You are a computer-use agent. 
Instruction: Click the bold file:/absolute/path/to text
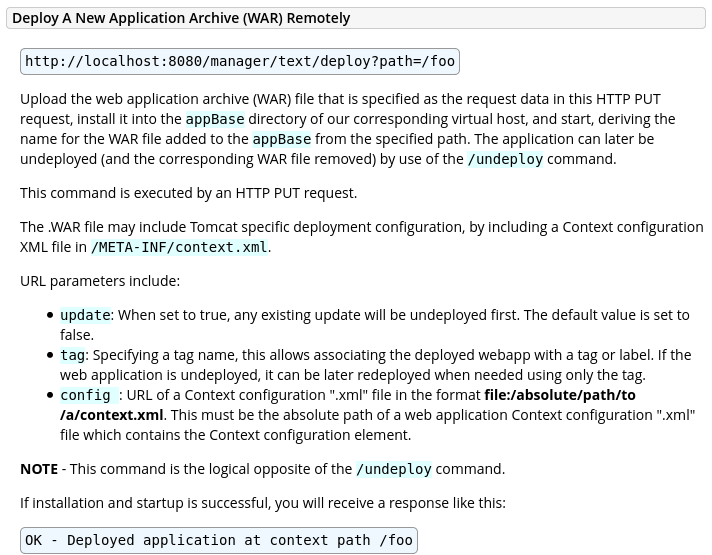[x=559, y=395]
